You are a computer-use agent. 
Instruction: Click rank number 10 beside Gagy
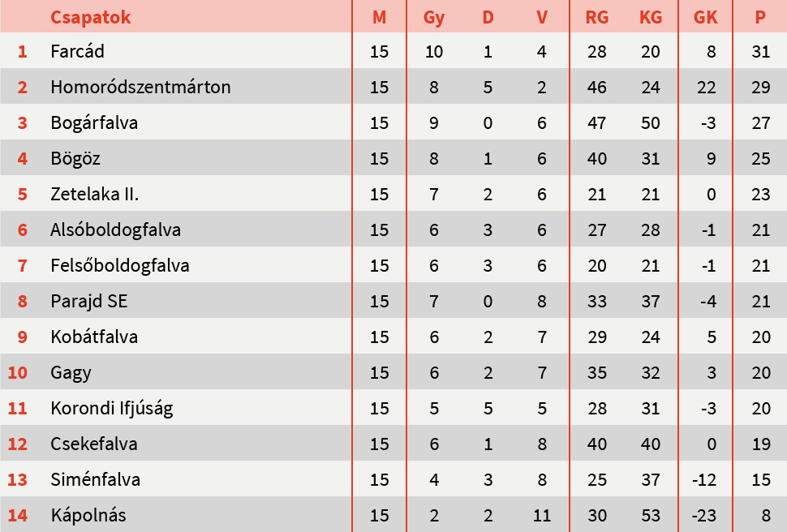tap(18, 373)
